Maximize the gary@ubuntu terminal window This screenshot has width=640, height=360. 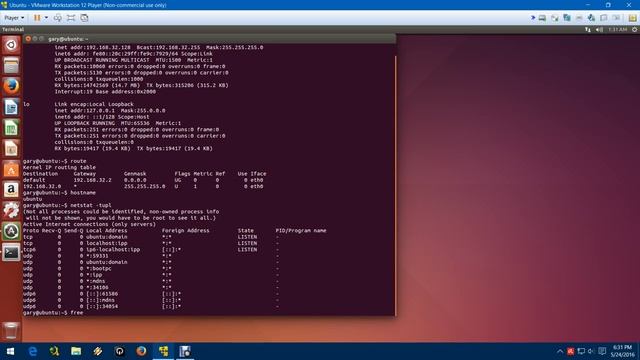(41, 39)
